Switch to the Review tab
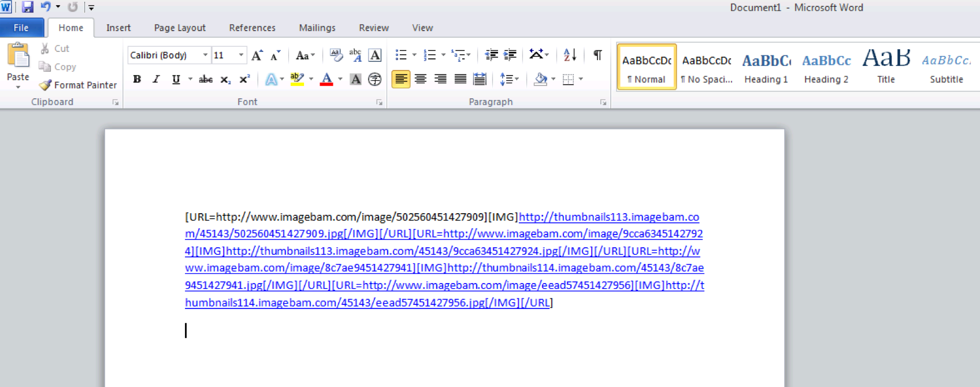980x387 pixels. point(374,28)
